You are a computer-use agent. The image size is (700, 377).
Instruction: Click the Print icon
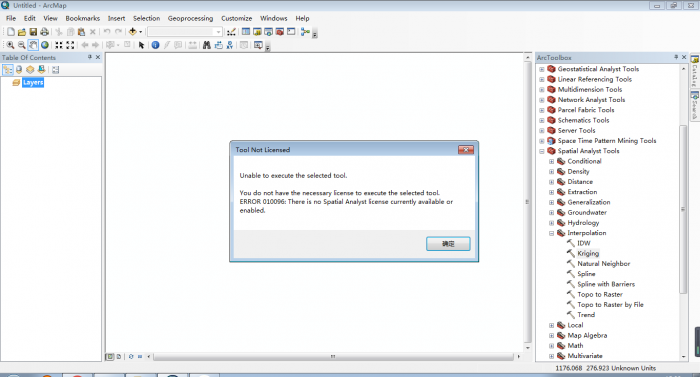pyautogui.click(x=44, y=32)
